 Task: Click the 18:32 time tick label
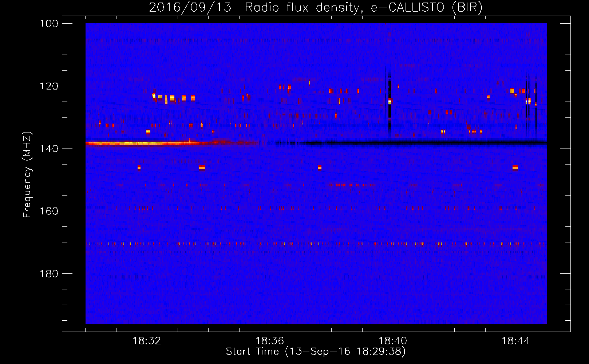click(147, 341)
